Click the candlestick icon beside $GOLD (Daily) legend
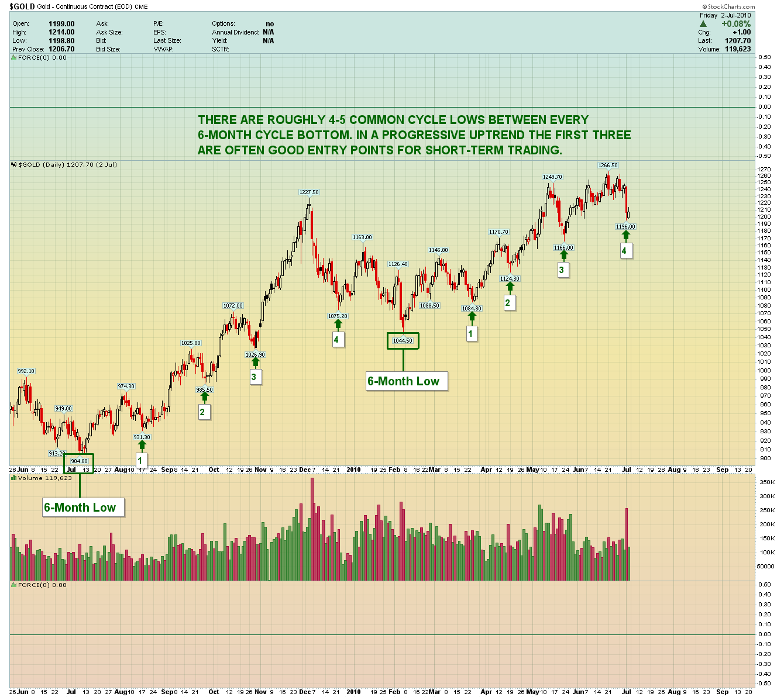Screen dimensions: 784x697 pos(13,165)
